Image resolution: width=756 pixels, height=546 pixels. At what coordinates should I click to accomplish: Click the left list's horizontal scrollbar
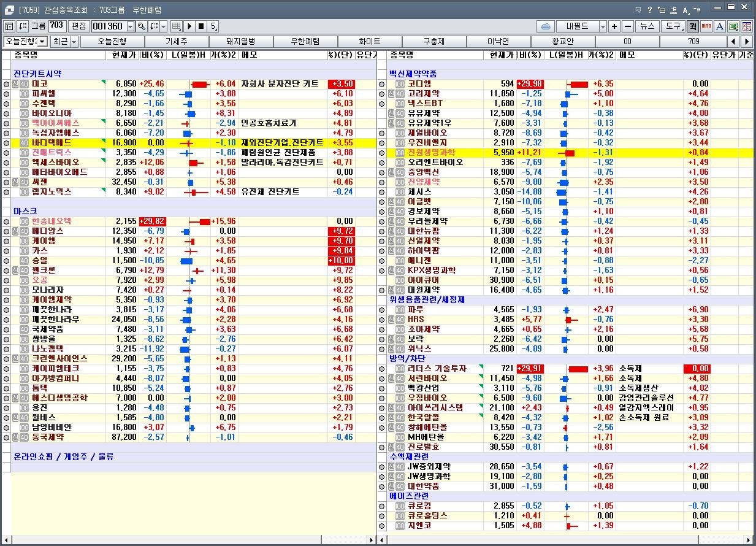[x=188, y=540]
